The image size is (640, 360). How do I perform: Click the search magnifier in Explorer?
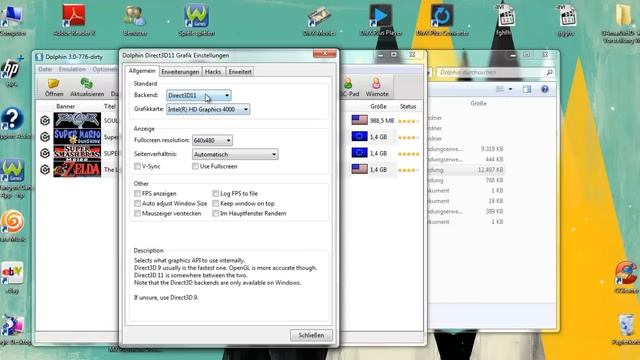pyautogui.click(x=549, y=72)
